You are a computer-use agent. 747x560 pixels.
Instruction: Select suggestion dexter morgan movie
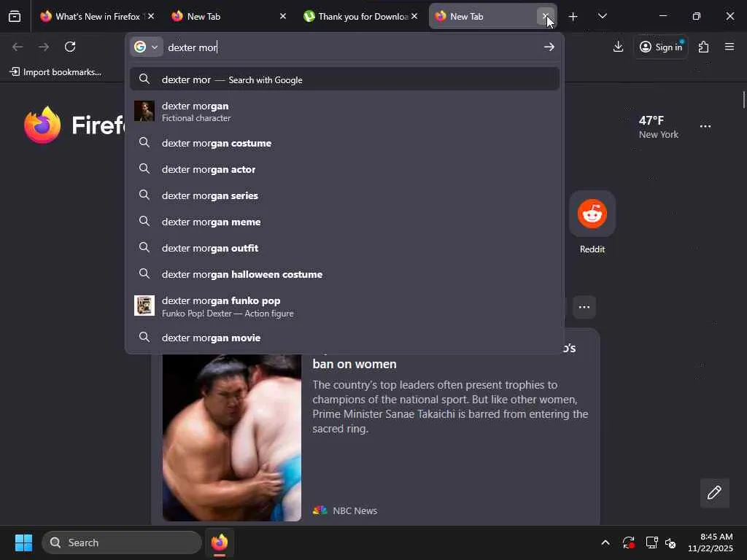[x=344, y=338]
